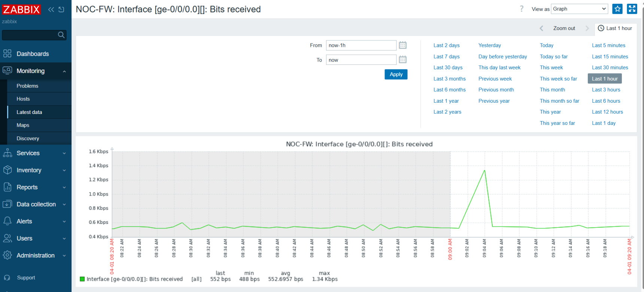Viewport: 644px width, 292px height.
Task: Click the hide sidebar icon
Action: [x=61, y=9]
